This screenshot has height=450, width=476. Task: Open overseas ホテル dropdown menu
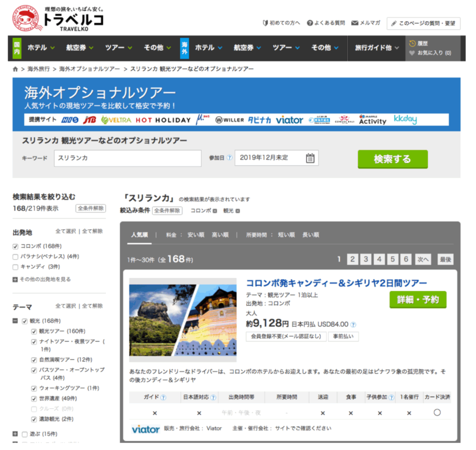(x=209, y=48)
